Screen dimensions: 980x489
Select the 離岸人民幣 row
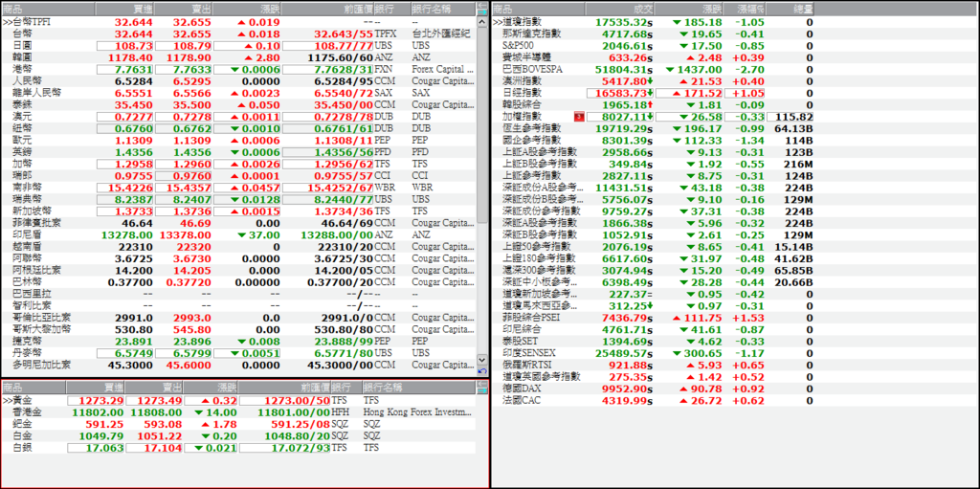238,93
